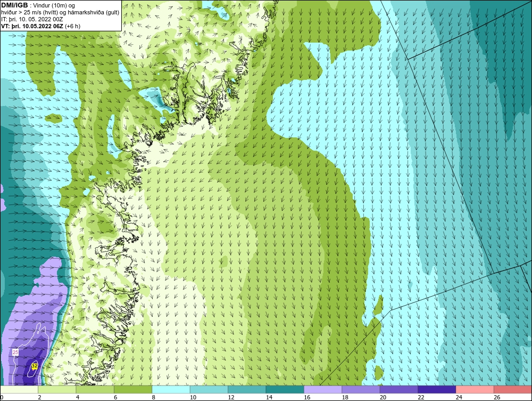This screenshot has height=401, width=532.
Task: Click the scale value 16 on the legend
Action: coord(307,398)
